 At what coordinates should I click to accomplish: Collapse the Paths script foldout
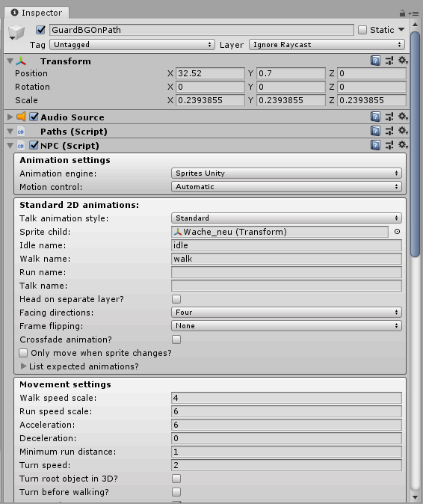pos(10,132)
